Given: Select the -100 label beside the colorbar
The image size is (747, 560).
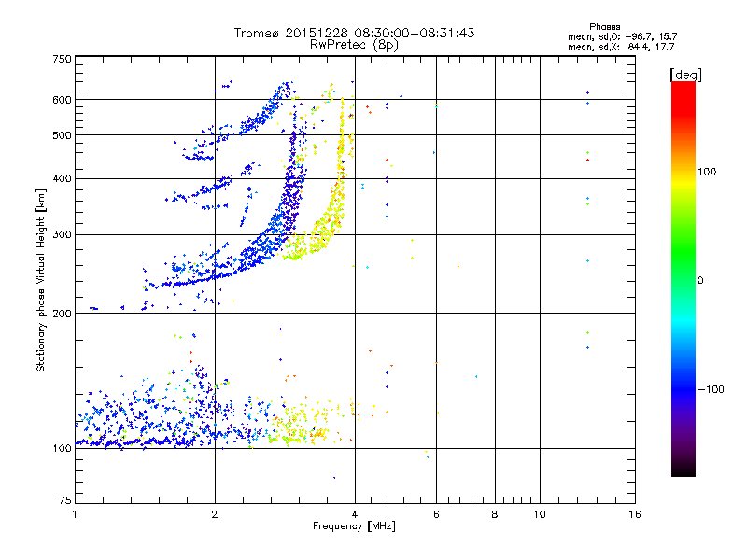Looking at the screenshot, I should click(712, 389).
